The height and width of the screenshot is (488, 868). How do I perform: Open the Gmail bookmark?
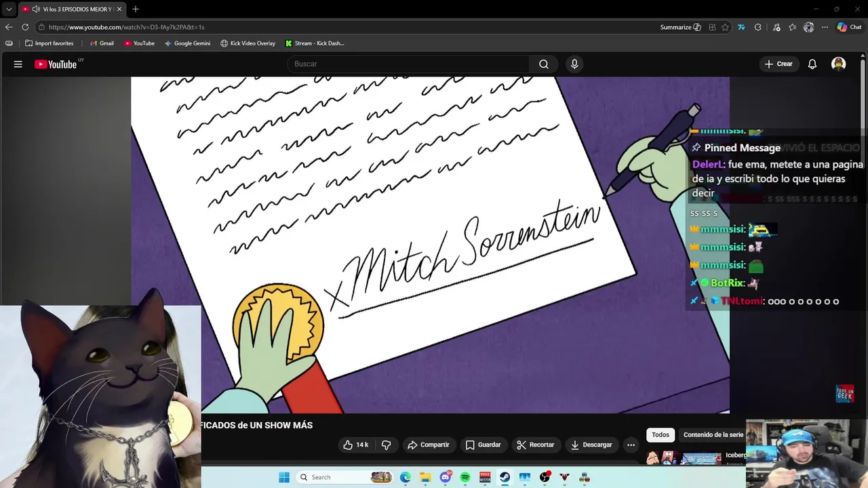(x=102, y=43)
